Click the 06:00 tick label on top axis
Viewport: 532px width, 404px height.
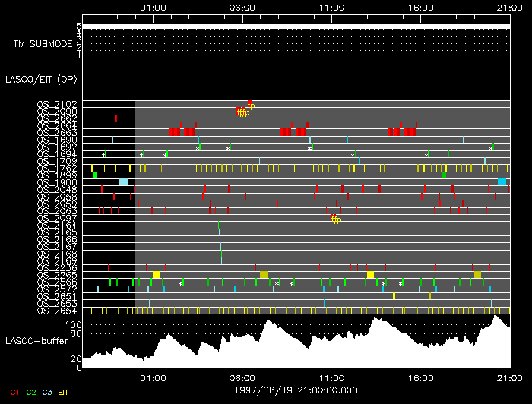point(242,7)
